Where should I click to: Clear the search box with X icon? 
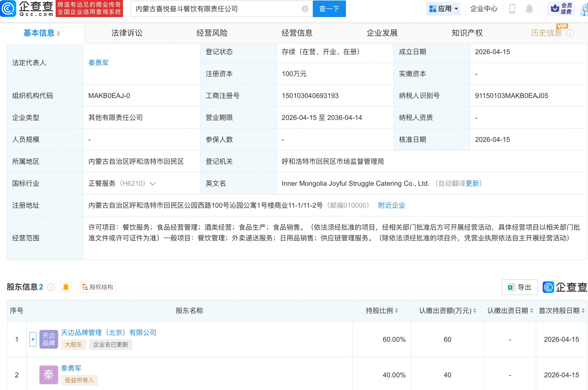pos(305,9)
